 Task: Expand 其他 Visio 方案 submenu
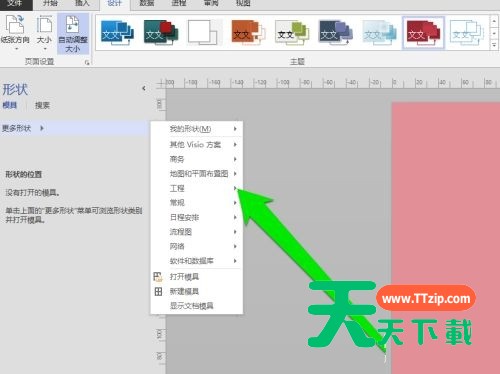(x=197, y=144)
